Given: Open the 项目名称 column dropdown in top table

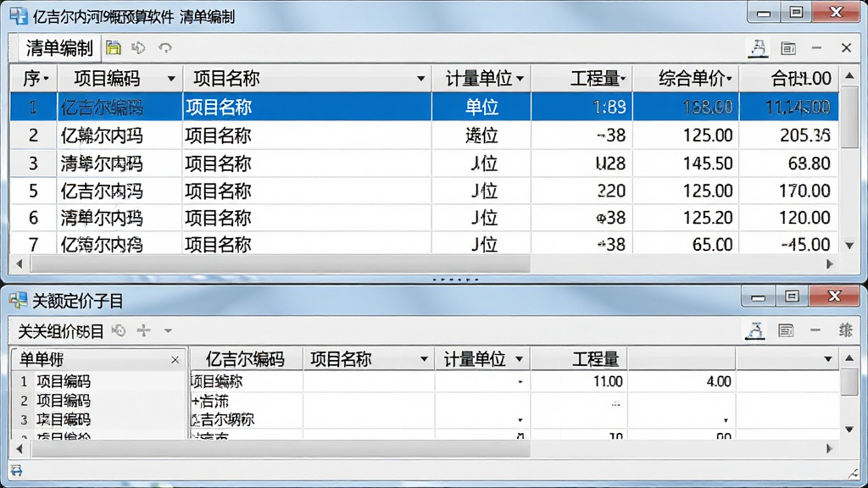Looking at the screenshot, I should [x=421, y=79].
